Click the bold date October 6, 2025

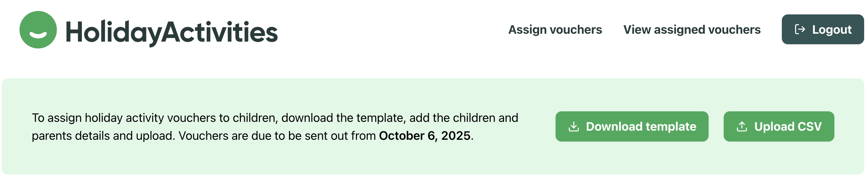pyautogui.click(x=424, y=136)
